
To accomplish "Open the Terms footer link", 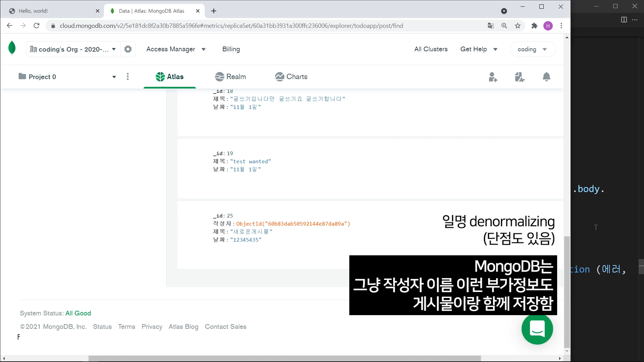I will coord(126,326).
